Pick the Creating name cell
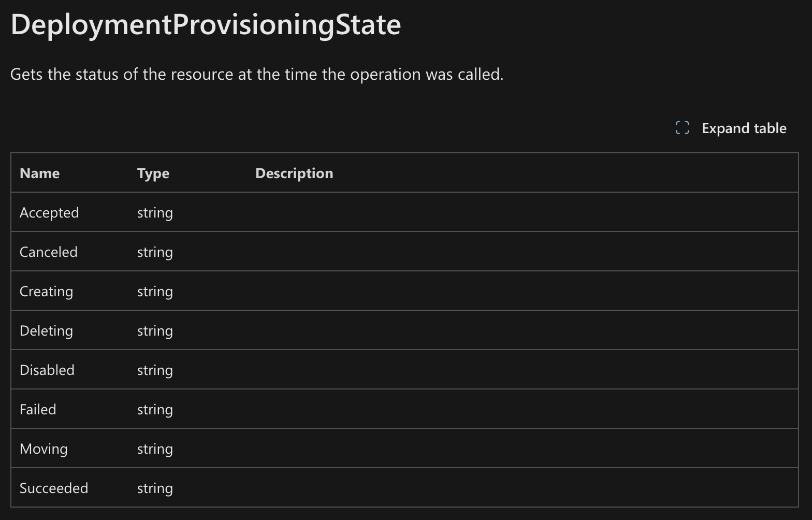812x520 pixels. (46, 291)
